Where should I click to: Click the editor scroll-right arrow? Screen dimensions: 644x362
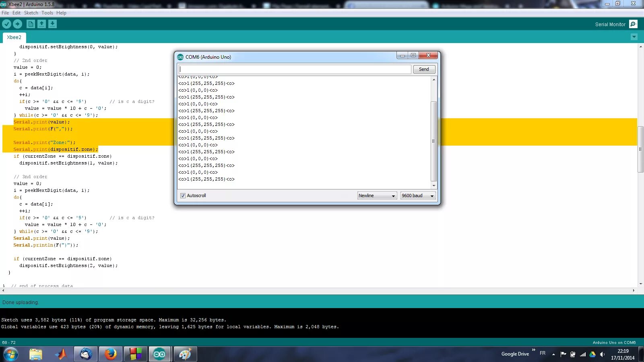coord(634,290)
